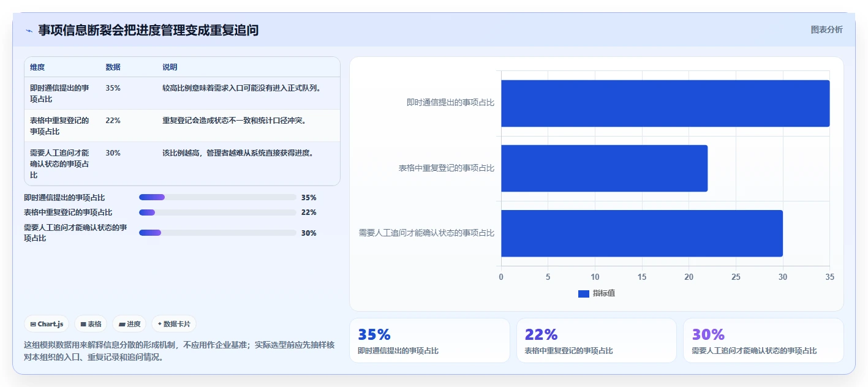Click the 30% progress bar for 需要人工追问
868x387 pixels.
217,233
